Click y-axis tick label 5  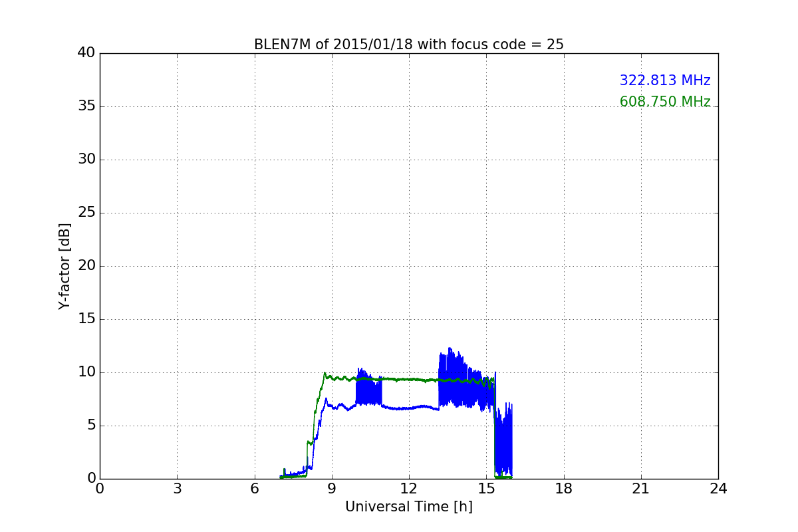91,426
